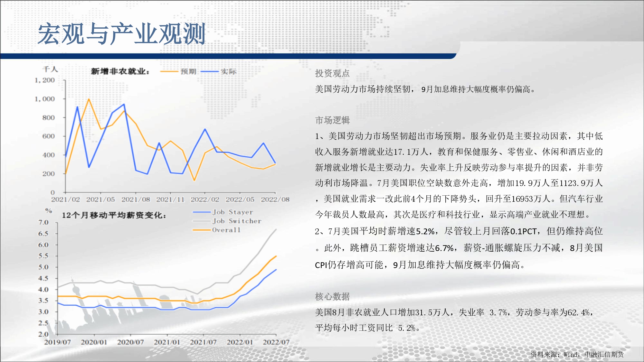The height and width of the screenshot is (362, 644).
Task: Click the 2020/01 x-axis label
Action: click(x=94, y=342)
